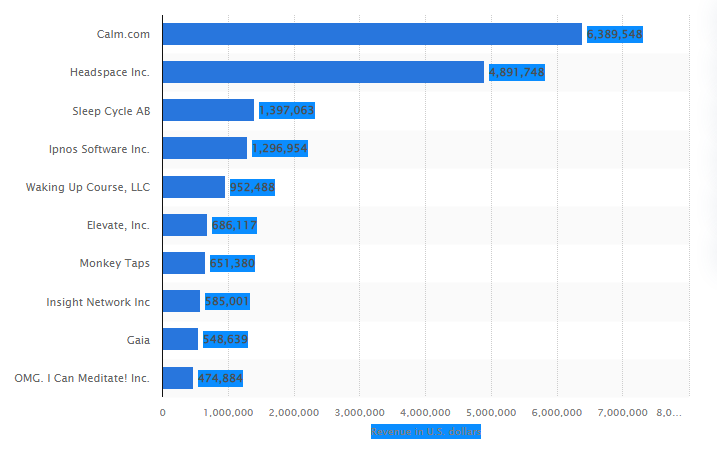Click the Sleep Cycle AB bar
The height and width of the screenshot is (457, 717).
click(208, 110)
